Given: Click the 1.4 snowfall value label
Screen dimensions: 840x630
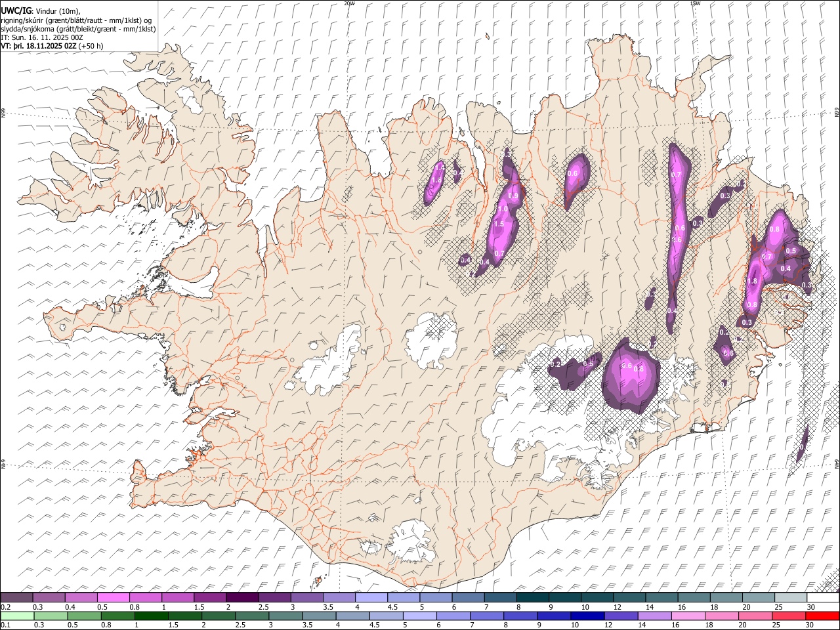Looking at the screenshot, I should [439, 169].
